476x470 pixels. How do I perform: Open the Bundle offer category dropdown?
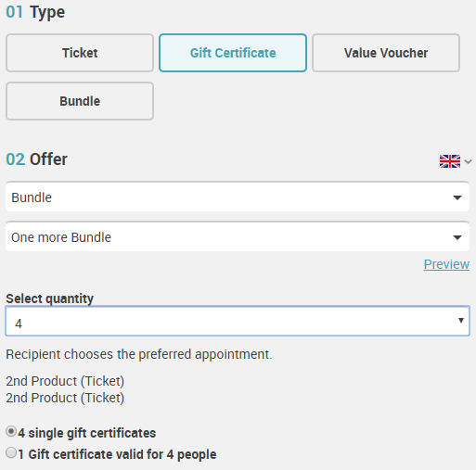(x=238, y=197)
